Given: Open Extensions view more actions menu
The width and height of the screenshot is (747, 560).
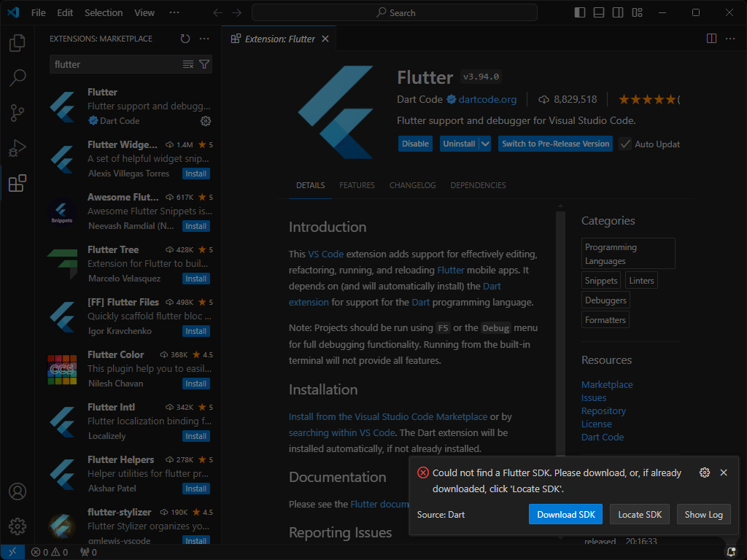Looking at the screenshot, I should coord(204,39).
